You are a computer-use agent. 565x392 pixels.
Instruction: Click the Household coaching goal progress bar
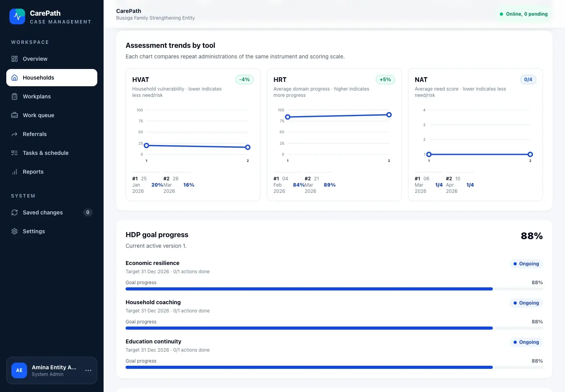[x=334, y=328]
